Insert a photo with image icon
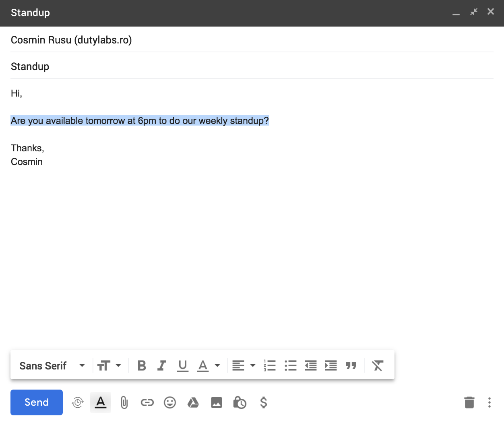The width and height of the screenshot is (504, 425). tap(217, 402)
